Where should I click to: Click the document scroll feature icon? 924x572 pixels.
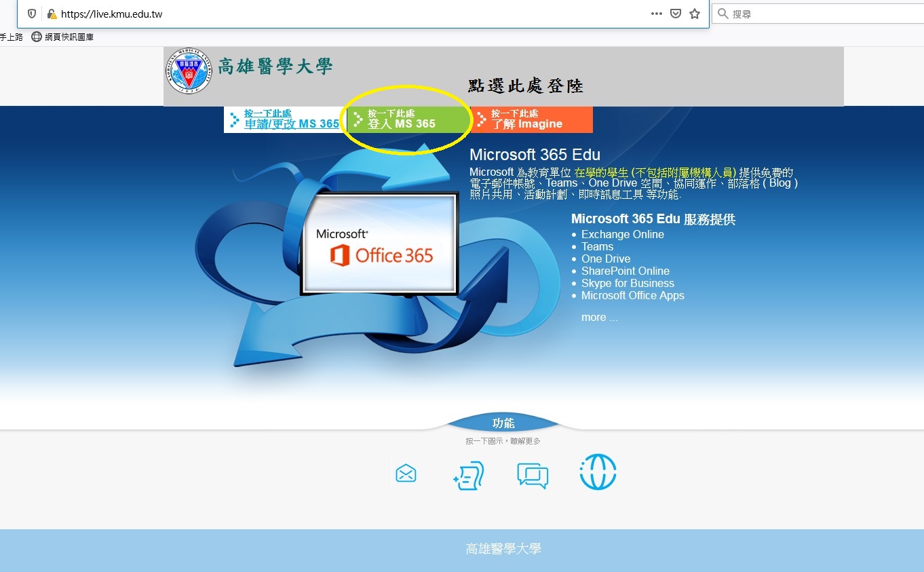[468, 475]
